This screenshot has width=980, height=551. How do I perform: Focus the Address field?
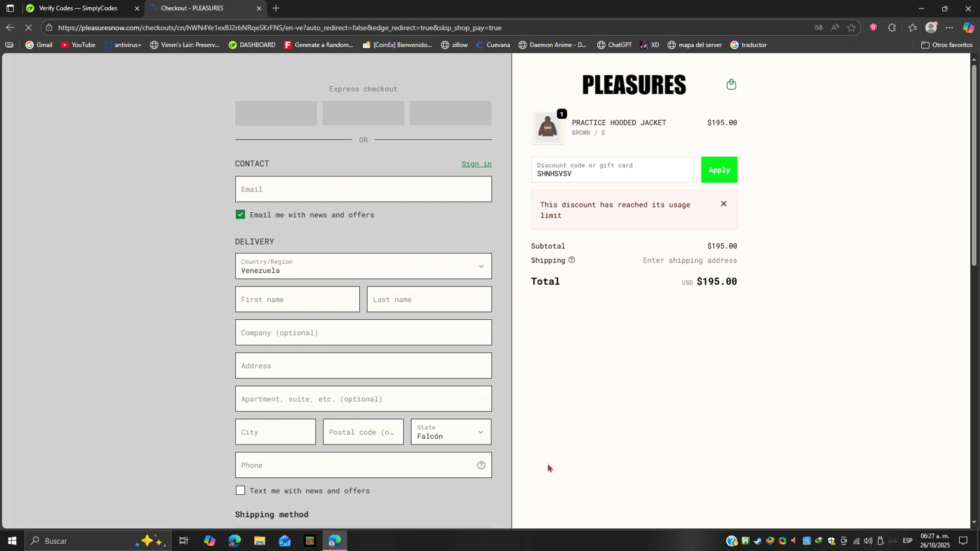[363, 366]
